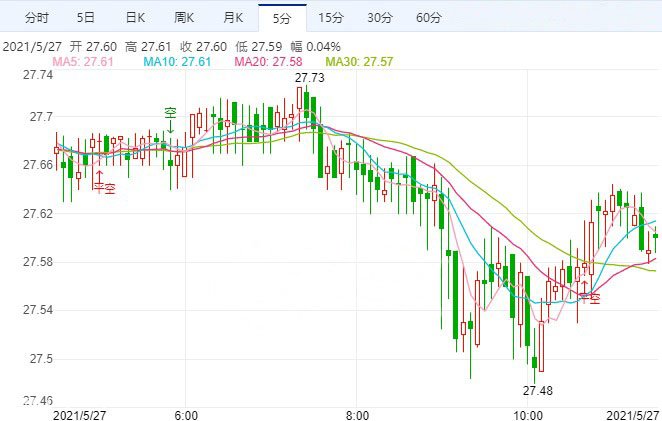Click the 6:00 time axis label
Screen dimensions: 662x421
(185, 414)
